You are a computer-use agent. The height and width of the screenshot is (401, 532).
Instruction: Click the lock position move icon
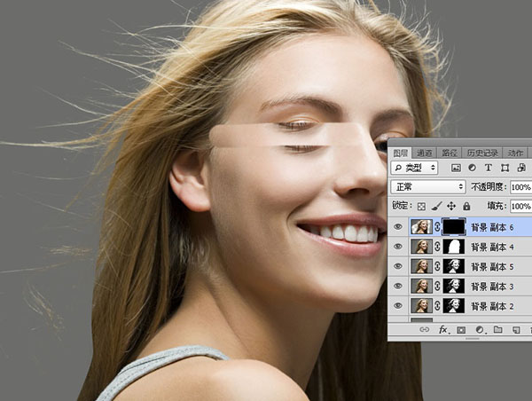click(x=451, y=207)
